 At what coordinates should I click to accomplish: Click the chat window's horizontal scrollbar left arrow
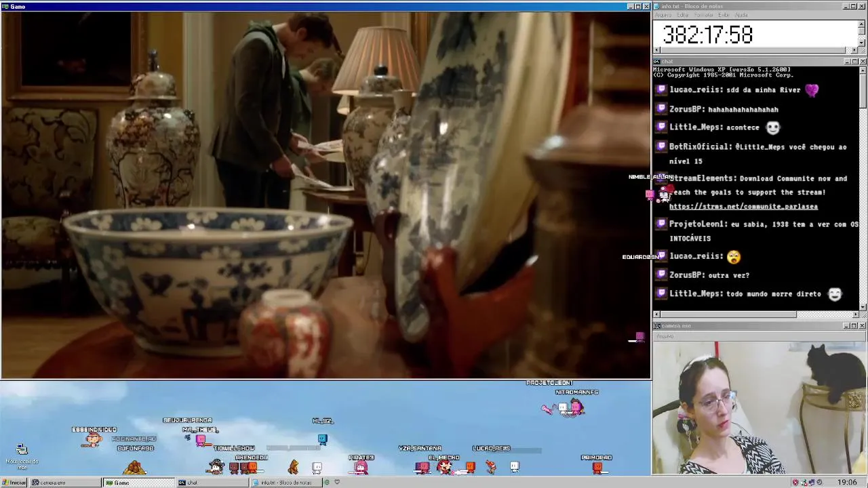(656, 314)
